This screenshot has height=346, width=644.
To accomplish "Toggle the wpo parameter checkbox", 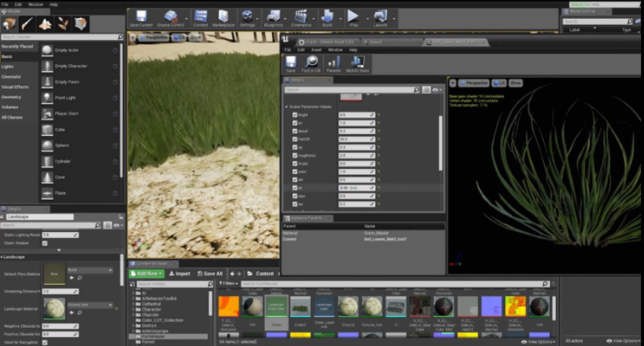I will pyautogui.click(x=295, y=196).
